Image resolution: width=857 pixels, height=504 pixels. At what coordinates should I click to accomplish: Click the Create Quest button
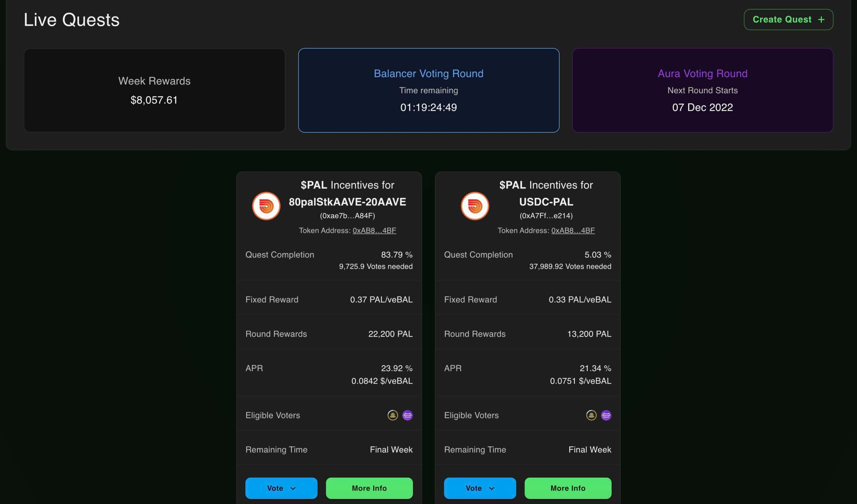coord(788,20)
